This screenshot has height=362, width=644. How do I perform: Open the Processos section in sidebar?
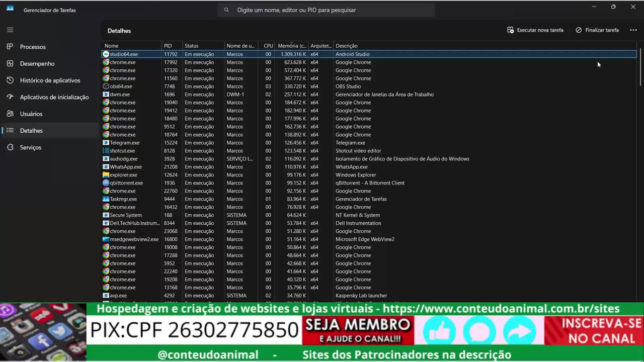pos(33,47)
